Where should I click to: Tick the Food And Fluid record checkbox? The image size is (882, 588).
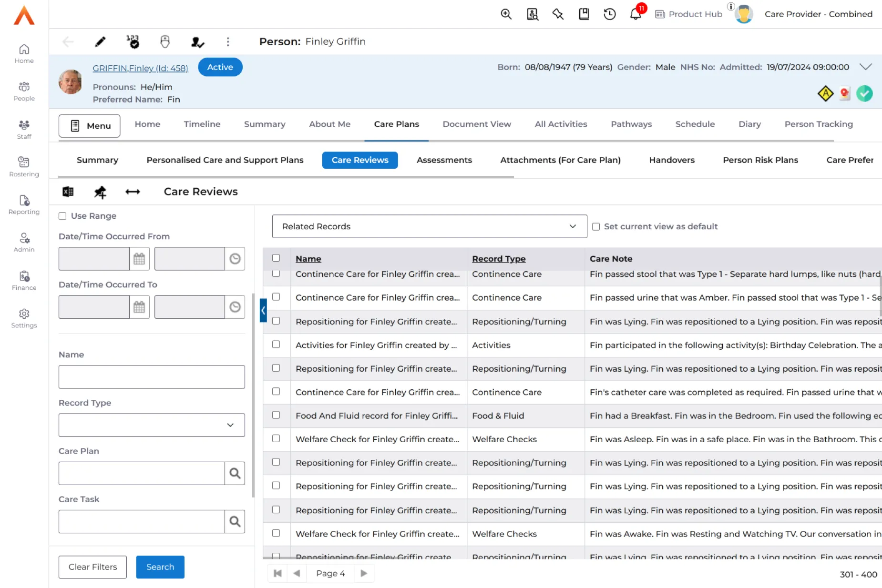276,415
